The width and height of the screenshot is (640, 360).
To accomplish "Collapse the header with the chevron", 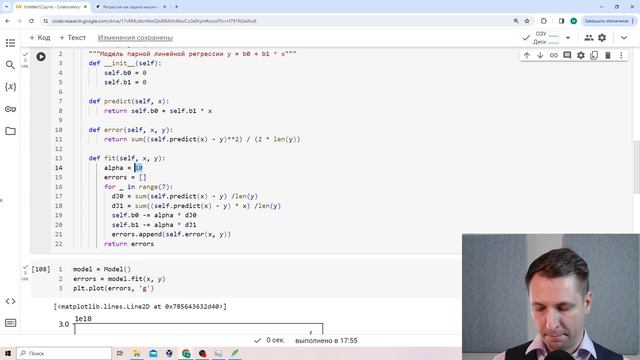I will (624, 38).
